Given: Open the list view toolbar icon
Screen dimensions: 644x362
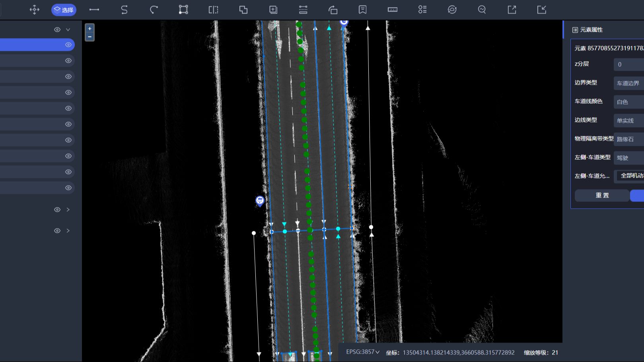Looking at the screenshot, I should click(422, 10).
